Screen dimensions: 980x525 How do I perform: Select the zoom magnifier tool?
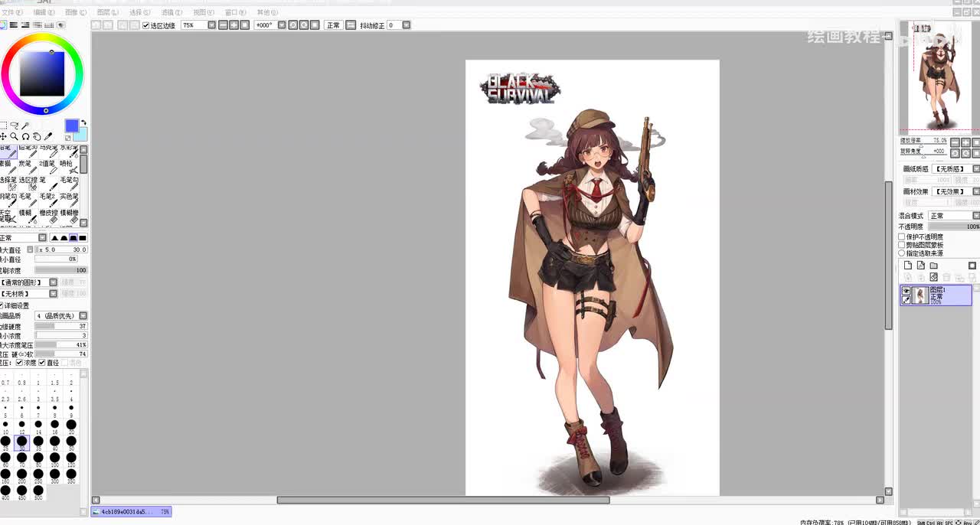coord(14,136)
